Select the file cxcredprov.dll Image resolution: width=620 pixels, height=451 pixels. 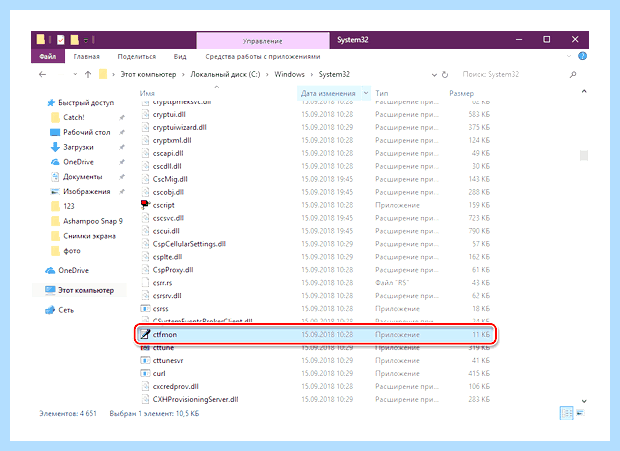[176, 386]
